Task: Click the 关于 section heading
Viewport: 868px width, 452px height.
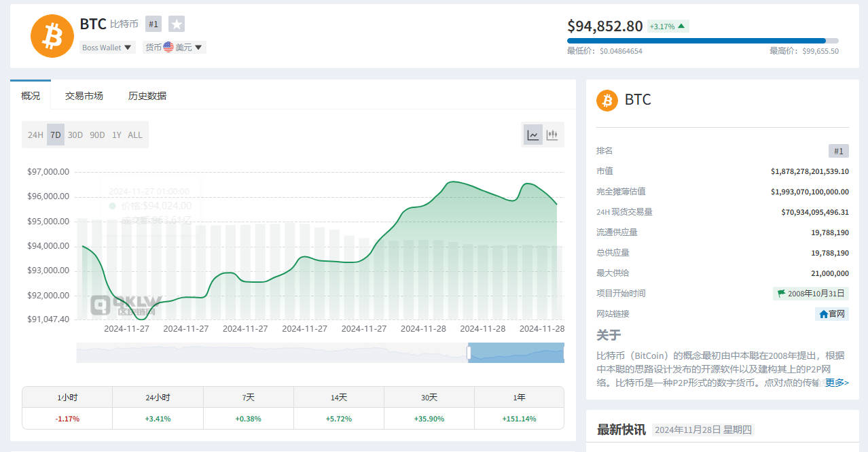Action: pyautogui.click(x=609, y=335)
